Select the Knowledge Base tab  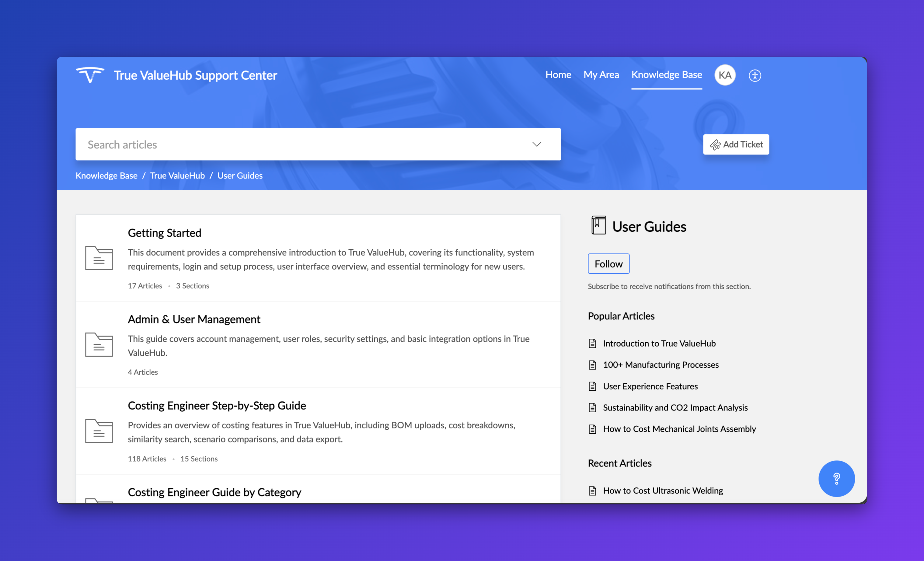pyautogui.click(x=666, y=74)
